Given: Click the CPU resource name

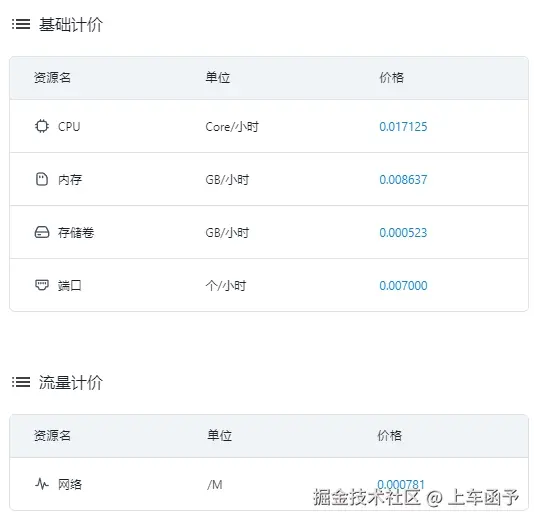Looking at the screenshot, I should tap(69, 127).
